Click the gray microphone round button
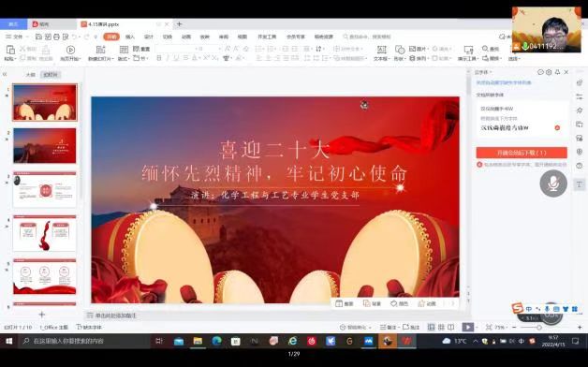This screenshot has width=588, height=367. tap(553, 183)
